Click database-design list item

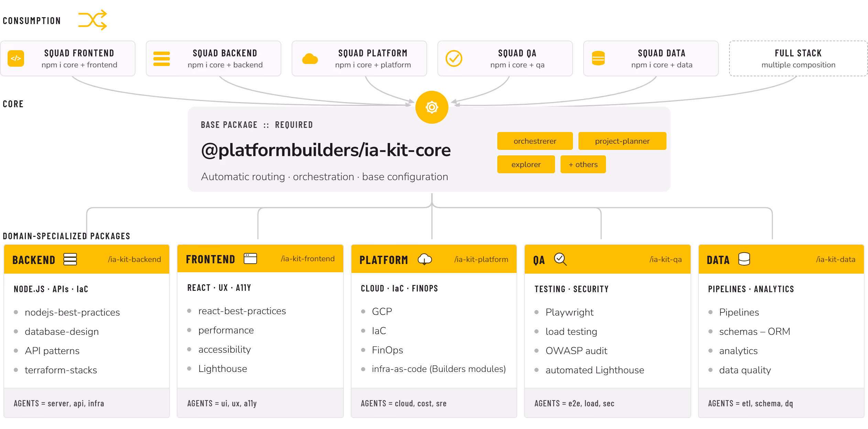[62, 331]
